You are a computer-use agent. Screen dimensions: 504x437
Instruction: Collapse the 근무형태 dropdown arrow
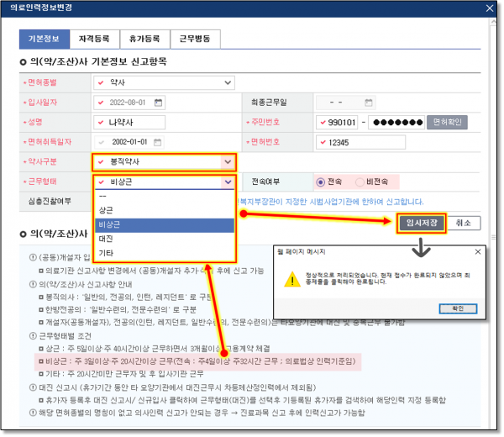(x=227, y=182)
